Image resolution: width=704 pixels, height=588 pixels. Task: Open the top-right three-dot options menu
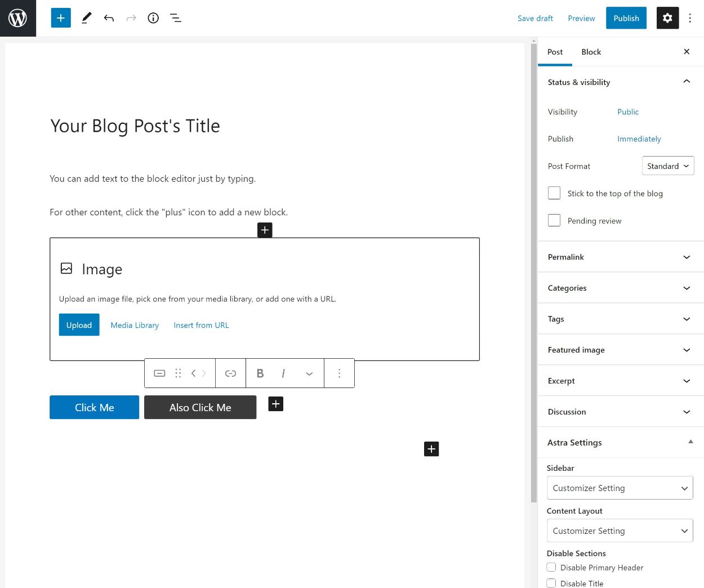click(x=690, y=18)
